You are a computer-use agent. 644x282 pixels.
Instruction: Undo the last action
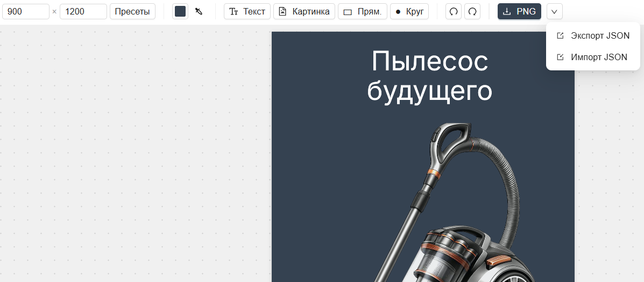[x=454, y=11]
